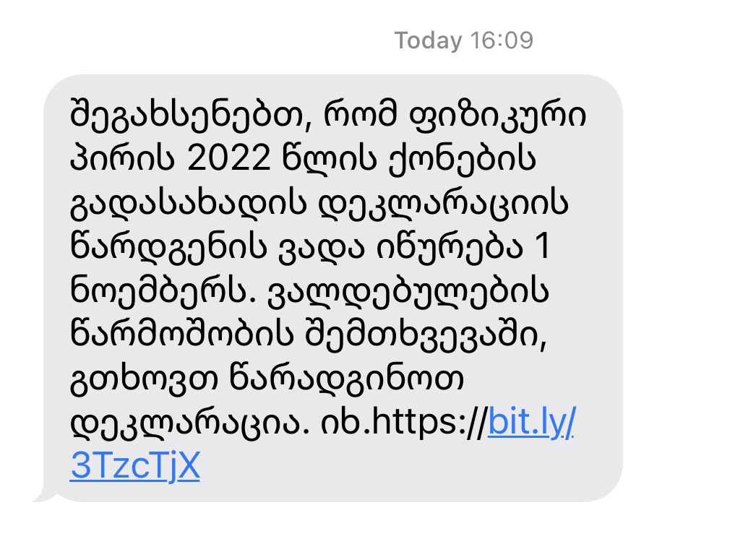Click the word გადასახადის in the message

click(189, 204)
